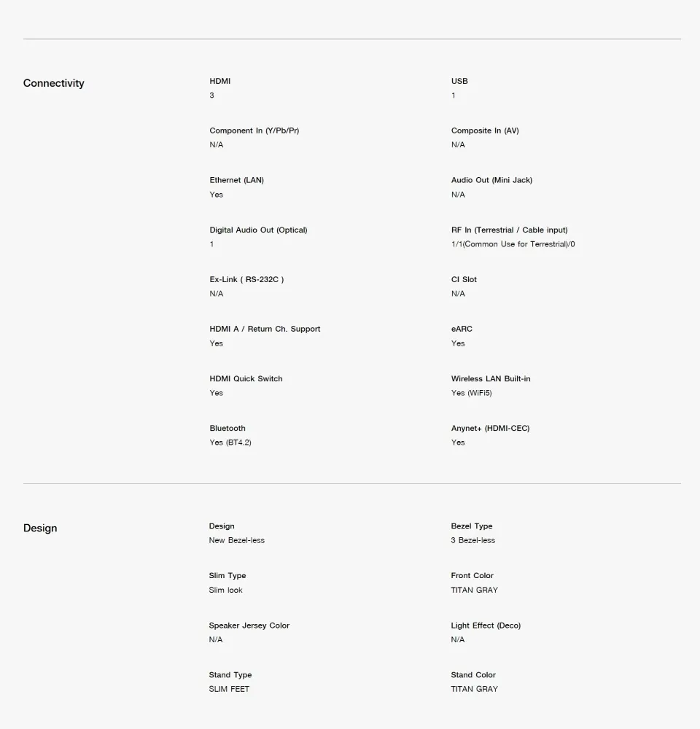Screen dimensions: 700x729
Task: Click the "Yes (BT4.2)" Bluetooth value
Action: point(230,443)
